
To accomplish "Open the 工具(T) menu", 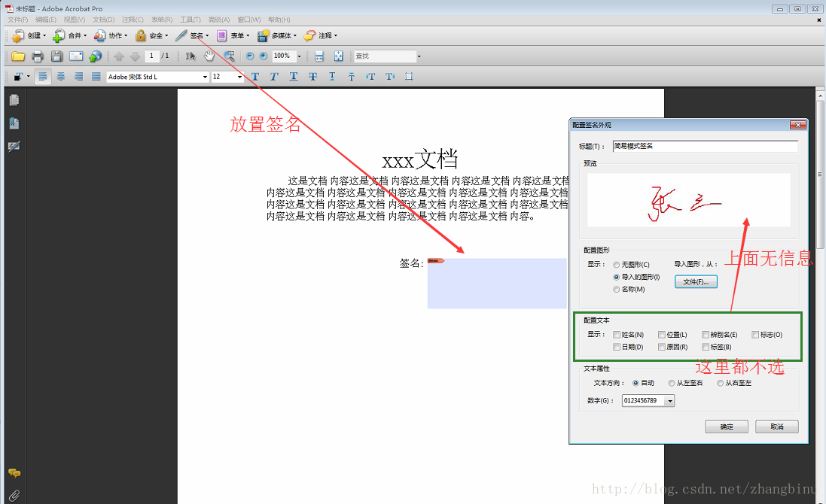I will click(190, 20).
